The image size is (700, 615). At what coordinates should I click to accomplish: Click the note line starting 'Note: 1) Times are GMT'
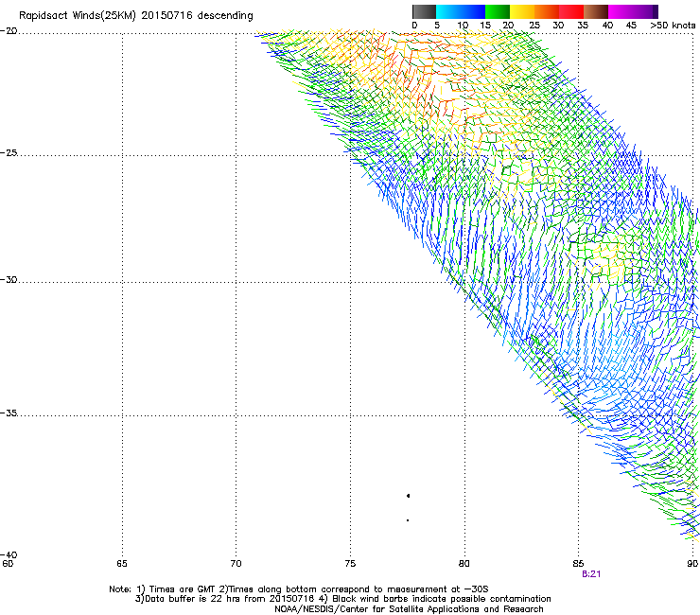299,589
